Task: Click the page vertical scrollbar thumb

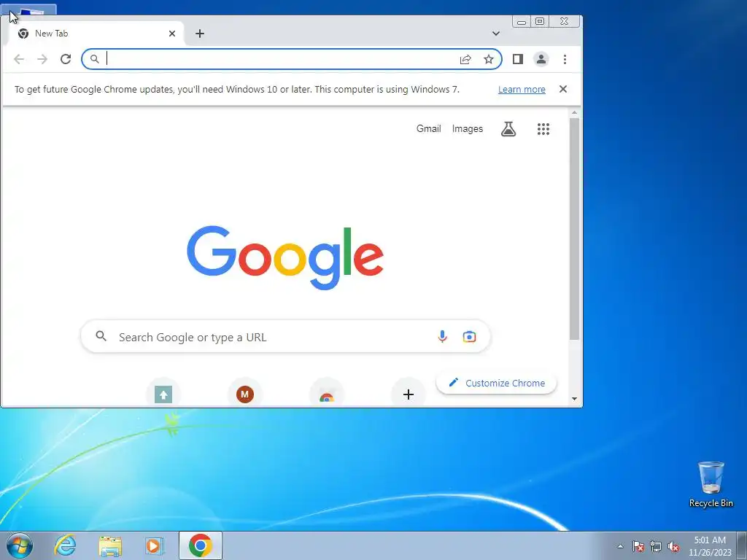Action: (x=575, y=228)
